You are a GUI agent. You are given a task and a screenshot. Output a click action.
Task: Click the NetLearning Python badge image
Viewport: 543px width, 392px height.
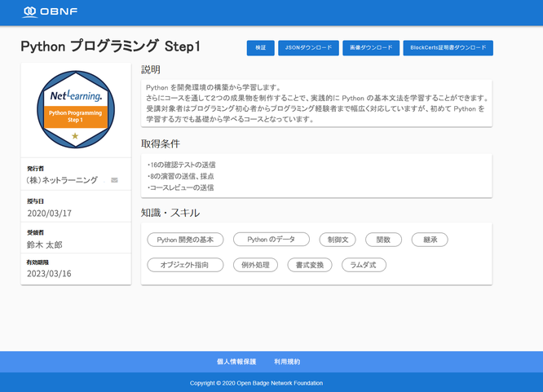point(76,109)
